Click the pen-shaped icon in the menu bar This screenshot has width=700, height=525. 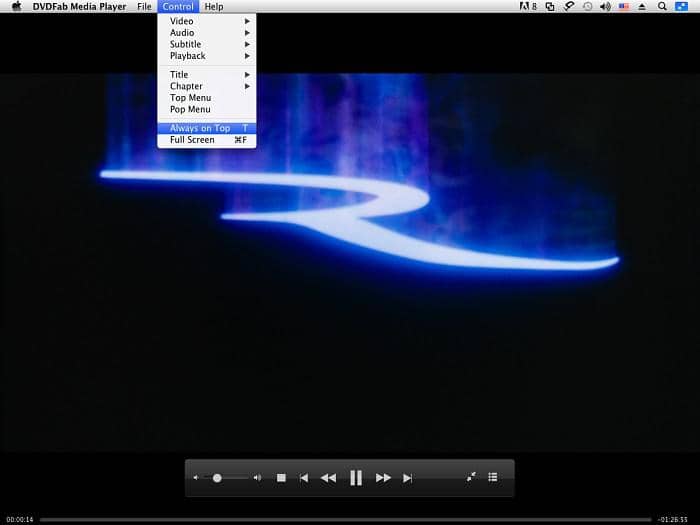(x=569, y=6)
